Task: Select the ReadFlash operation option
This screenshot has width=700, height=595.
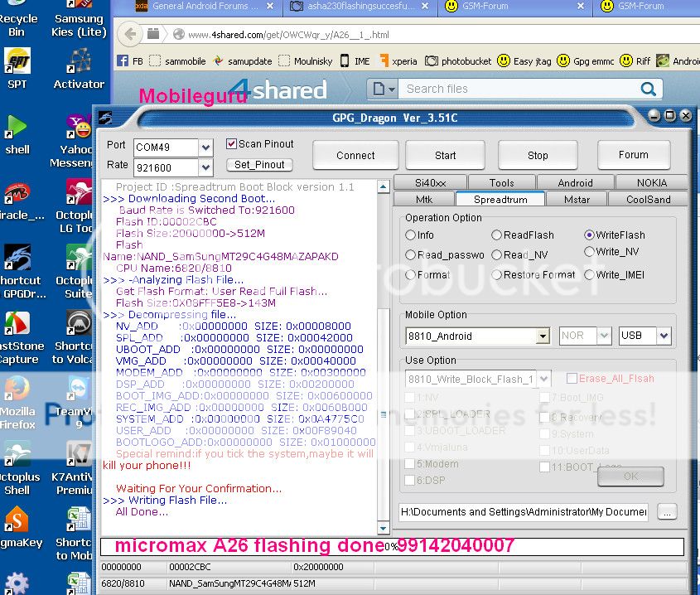Action: (496, 235)
